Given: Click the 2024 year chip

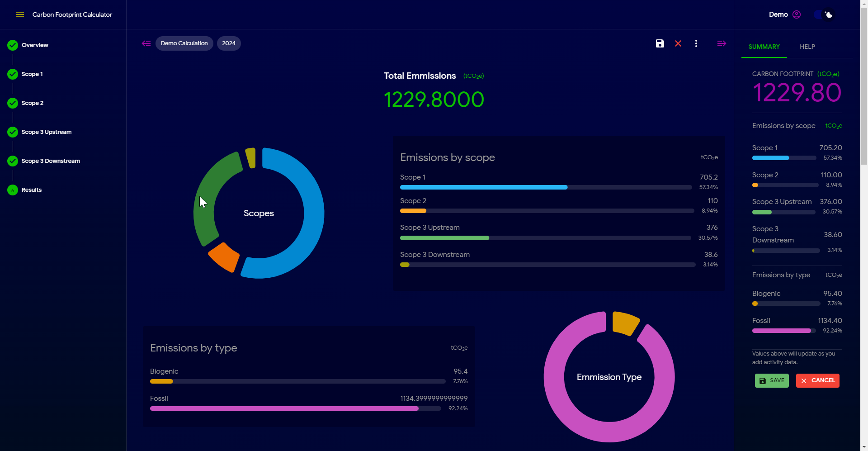Looking at the screenshot, I should click(229, 43).
